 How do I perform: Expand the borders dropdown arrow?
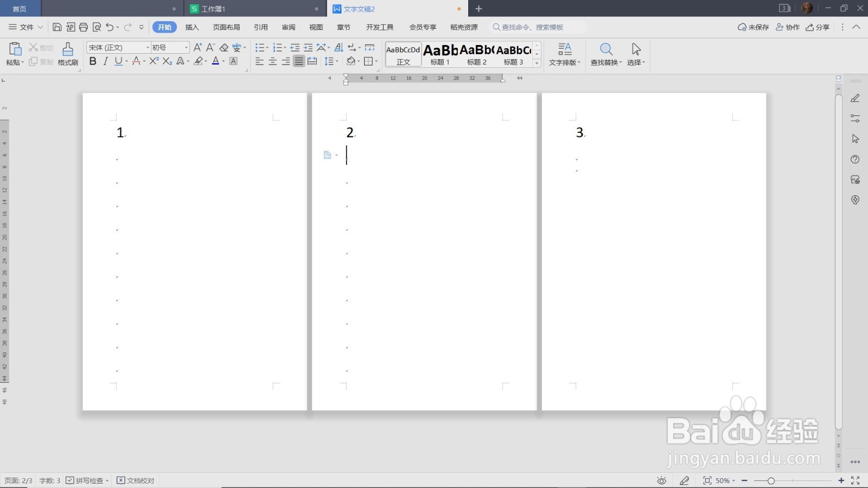pos(376,61)
